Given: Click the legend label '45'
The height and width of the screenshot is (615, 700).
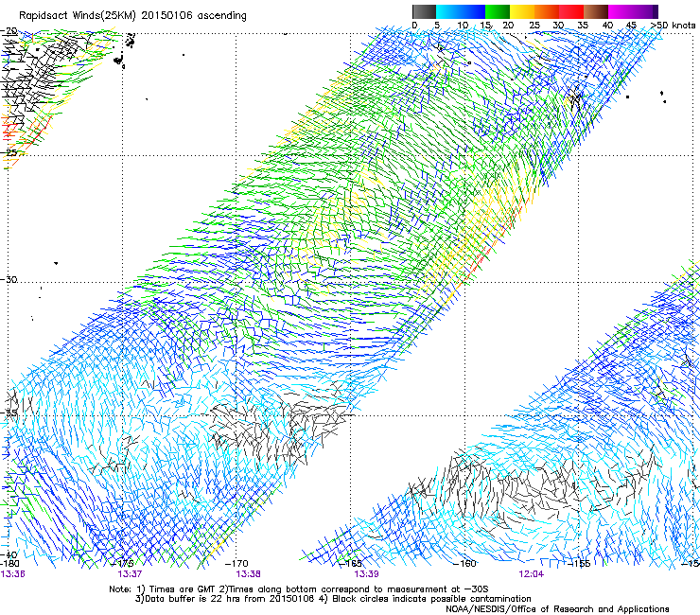Looking at the screenshot, I should [x=631, y=26].
